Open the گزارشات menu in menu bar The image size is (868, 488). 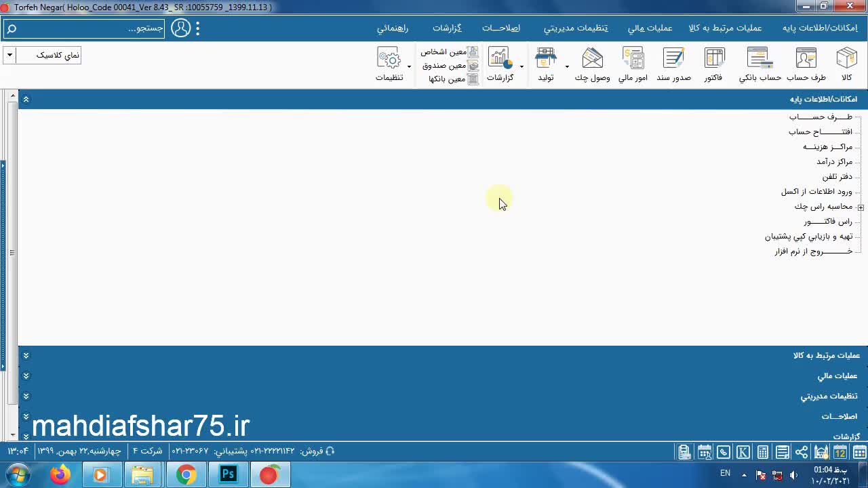(447, 28)
